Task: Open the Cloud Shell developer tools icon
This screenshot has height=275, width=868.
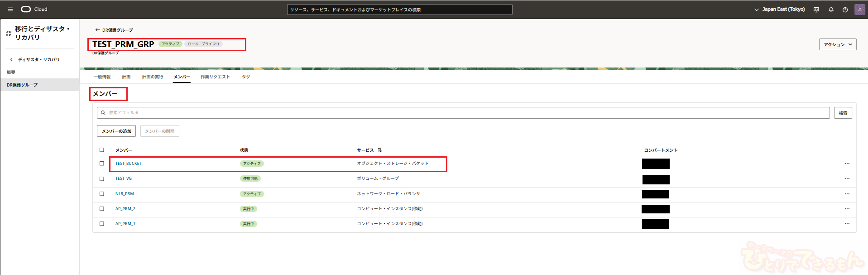Action: pos(816,10)
